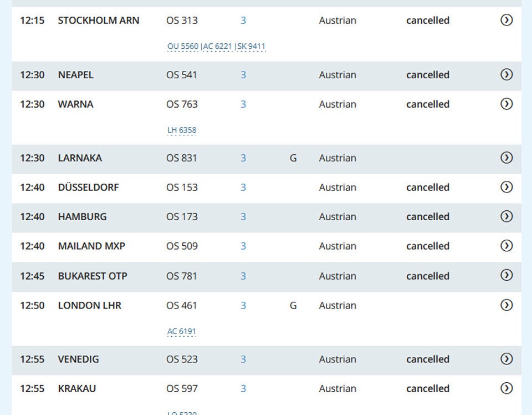Screen dimensions: 532x415
Task: Open details arrow for Stockholm ARN flight
Action: [506, 21]
